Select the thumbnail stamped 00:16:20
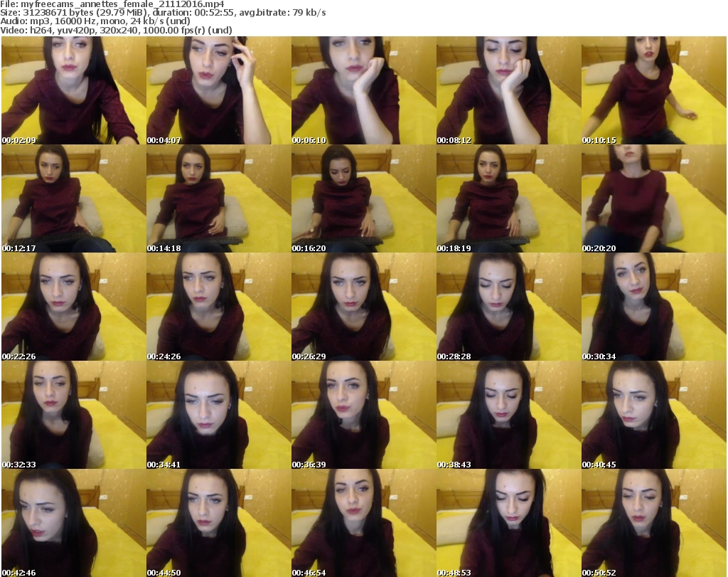 tap(363, 198)
